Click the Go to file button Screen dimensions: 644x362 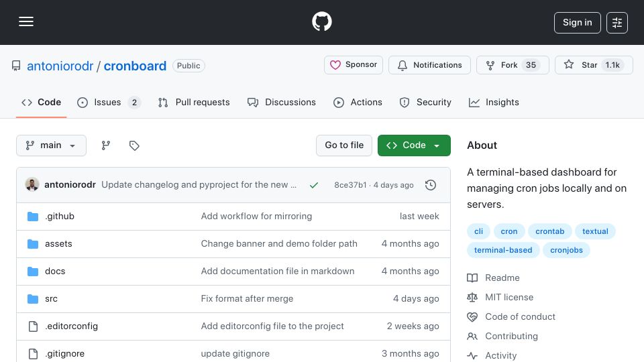344,145
